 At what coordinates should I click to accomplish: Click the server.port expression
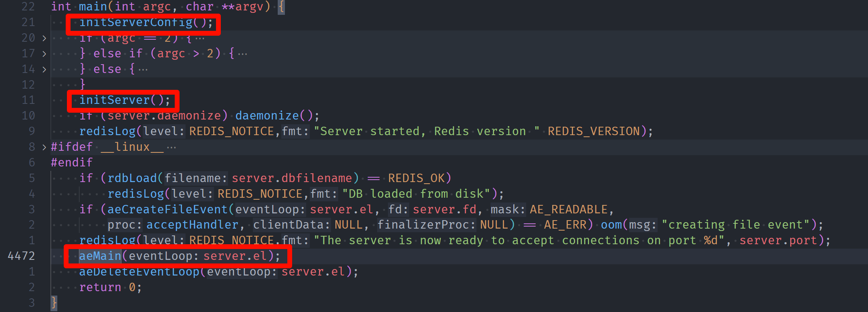click(x=778, y=241)
